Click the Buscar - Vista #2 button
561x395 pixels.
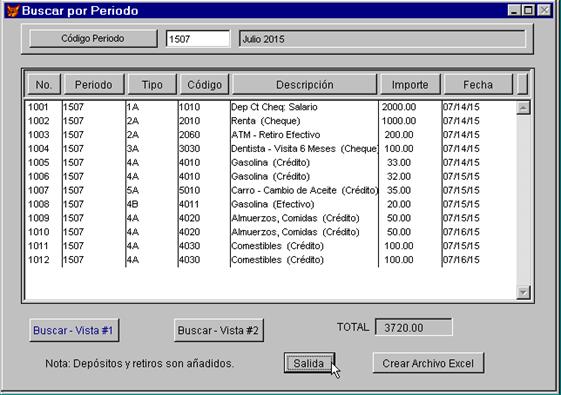click(219, 330)
